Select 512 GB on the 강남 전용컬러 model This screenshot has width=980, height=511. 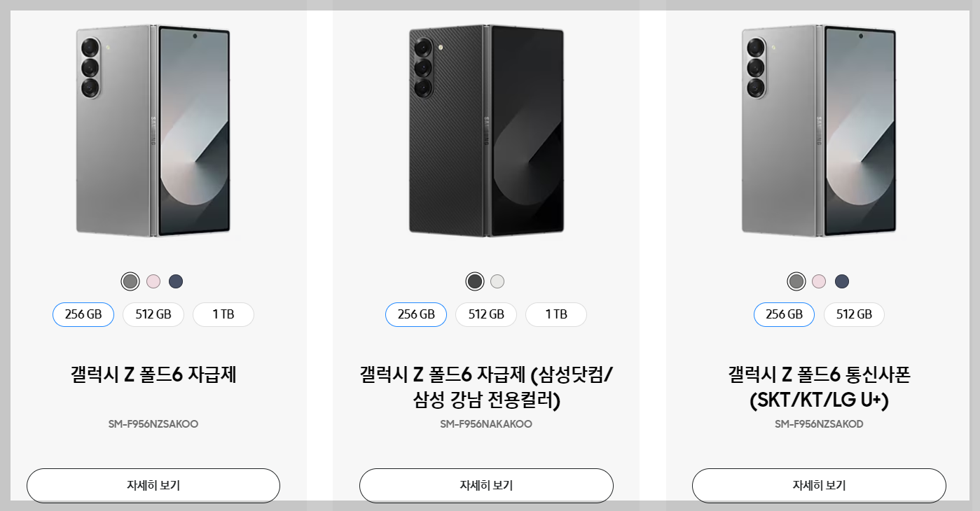485,314
